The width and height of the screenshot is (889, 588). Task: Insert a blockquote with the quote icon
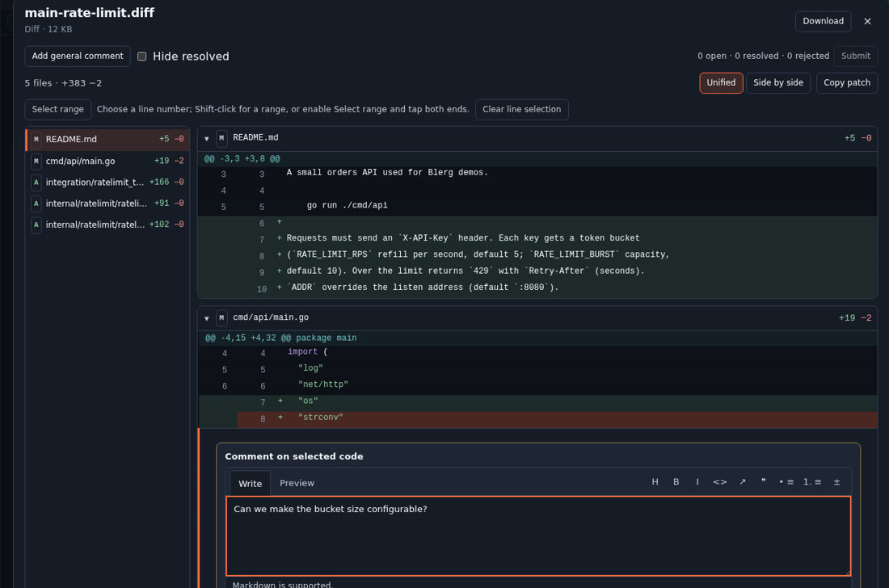763,482
